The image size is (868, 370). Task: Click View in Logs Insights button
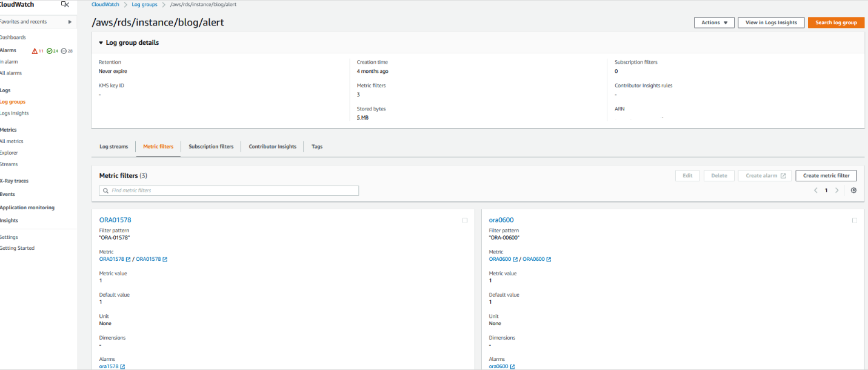coord(771,22)
